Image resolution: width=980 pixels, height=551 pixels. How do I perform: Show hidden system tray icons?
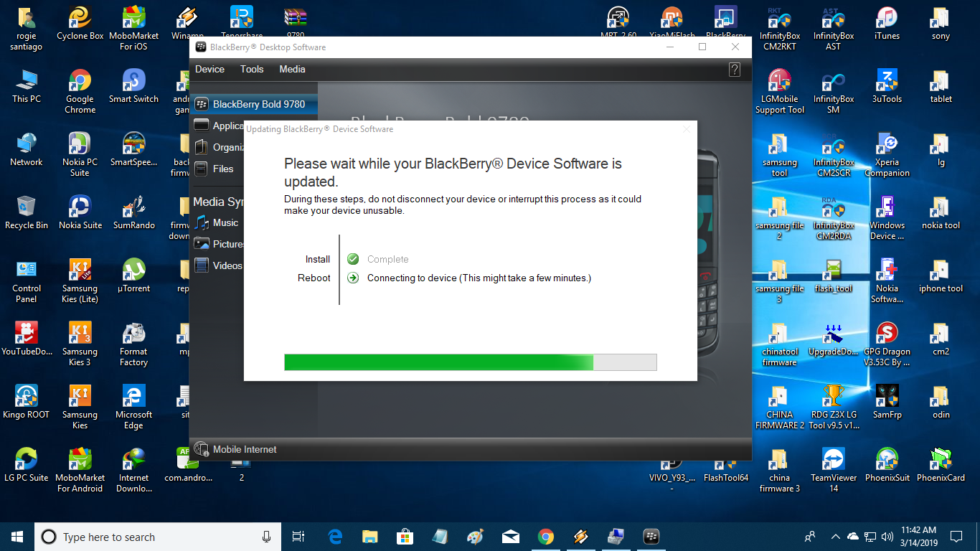click(x=835, y=537)
